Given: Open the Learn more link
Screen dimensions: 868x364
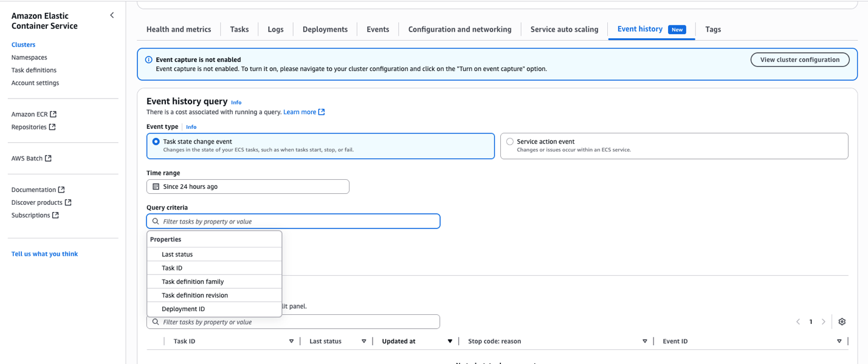Looking at the screenshot, I should tap(300, 112).
